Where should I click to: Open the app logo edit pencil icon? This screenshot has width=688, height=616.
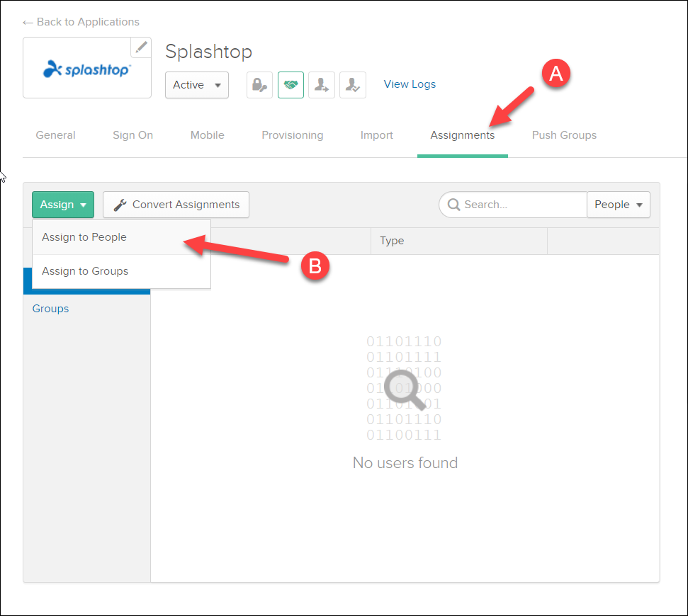tap(141, 47)
